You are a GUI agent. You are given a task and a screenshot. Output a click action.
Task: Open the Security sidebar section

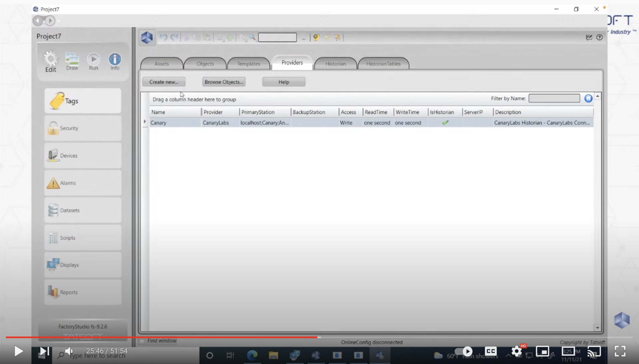[83, 128]
